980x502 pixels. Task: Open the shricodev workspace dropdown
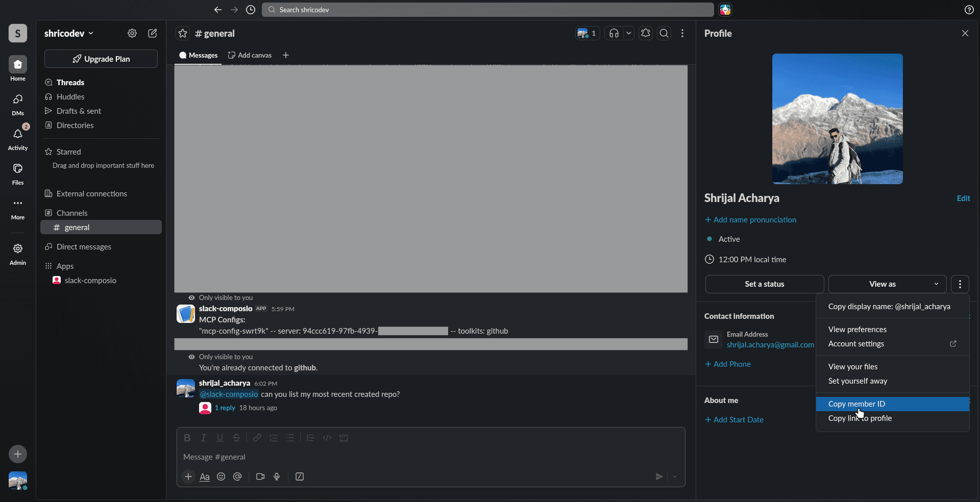69,33
